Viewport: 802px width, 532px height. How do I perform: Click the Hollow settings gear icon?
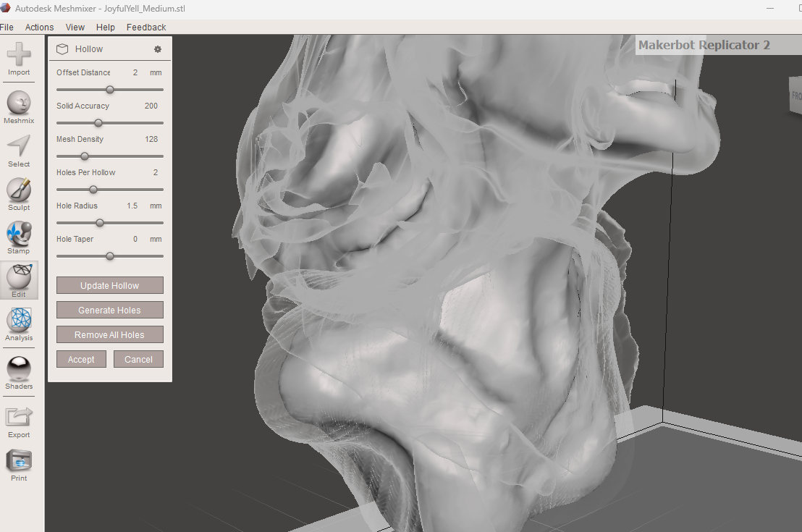[x=156, y=49]
